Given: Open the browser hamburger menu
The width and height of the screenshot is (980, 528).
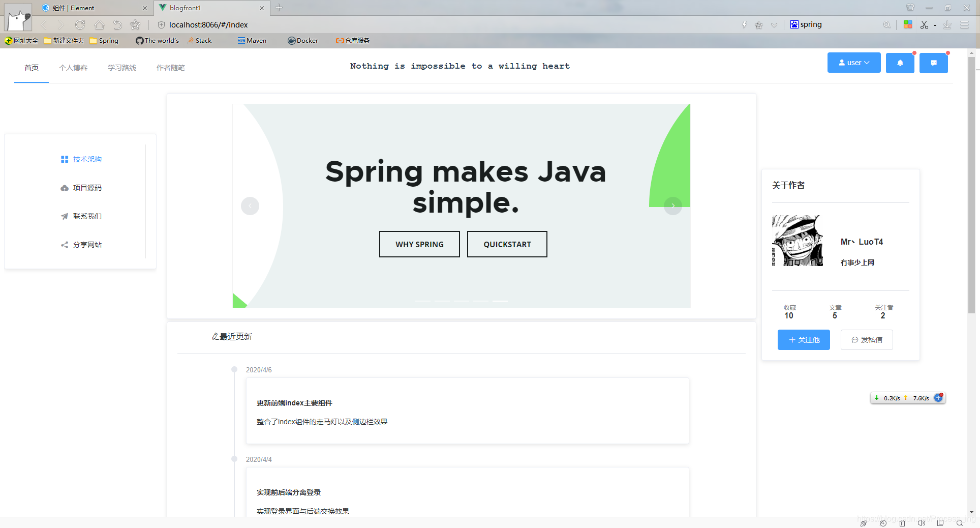Looking at the screenshot, I should click(x=964, y=25).
